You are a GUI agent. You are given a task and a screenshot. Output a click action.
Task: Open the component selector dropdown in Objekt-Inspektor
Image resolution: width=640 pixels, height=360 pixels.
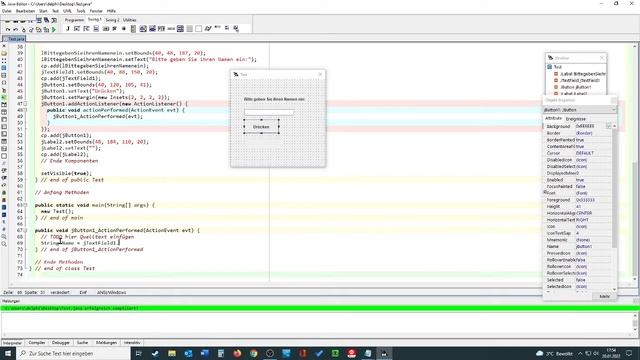(613, 110)
